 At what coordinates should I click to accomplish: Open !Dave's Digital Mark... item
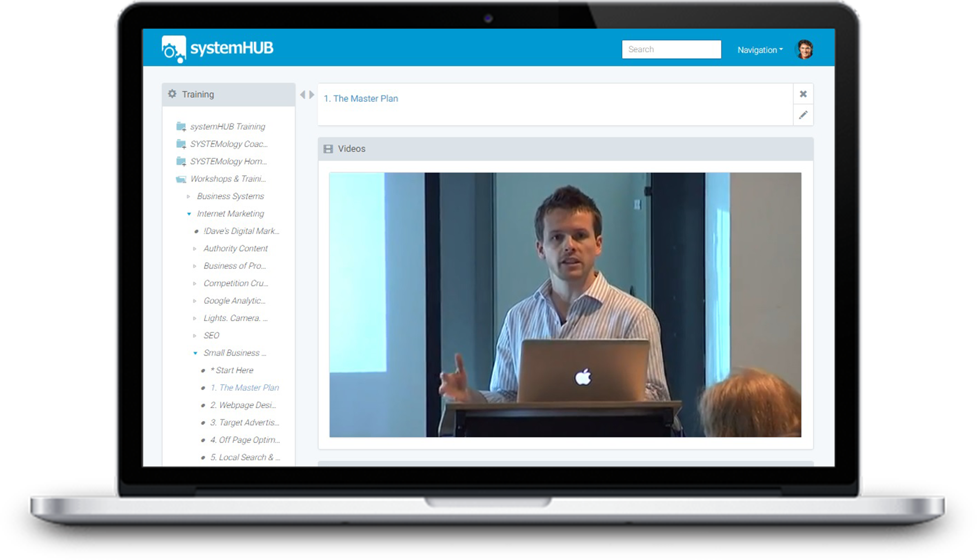coord(241,231)
